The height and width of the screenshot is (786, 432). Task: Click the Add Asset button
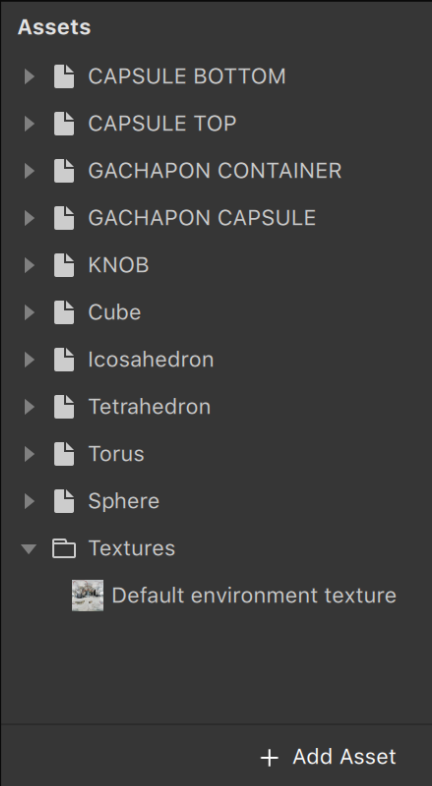(x=328, y=757)
